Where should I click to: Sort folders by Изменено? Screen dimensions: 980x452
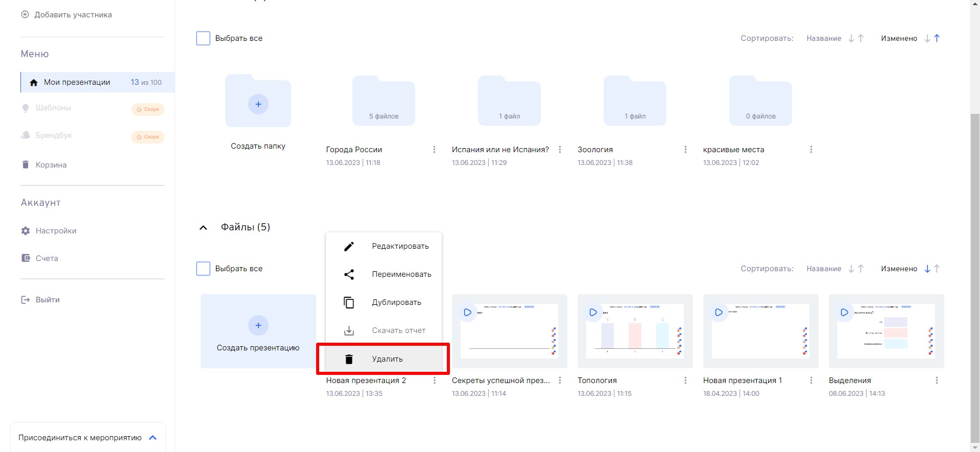click(x=899, y=38)
